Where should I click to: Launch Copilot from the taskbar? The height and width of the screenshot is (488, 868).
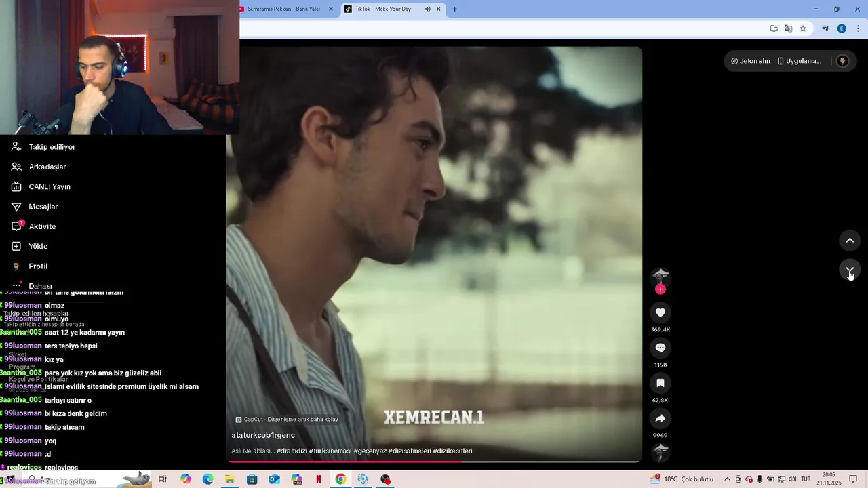coord(186,479)
